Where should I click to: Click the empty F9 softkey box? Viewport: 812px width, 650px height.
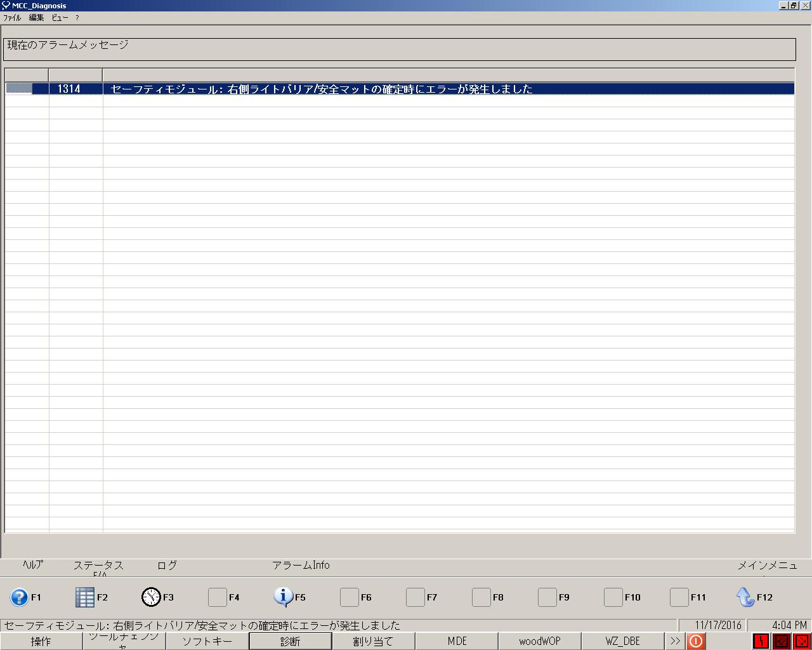pos(547,597)
